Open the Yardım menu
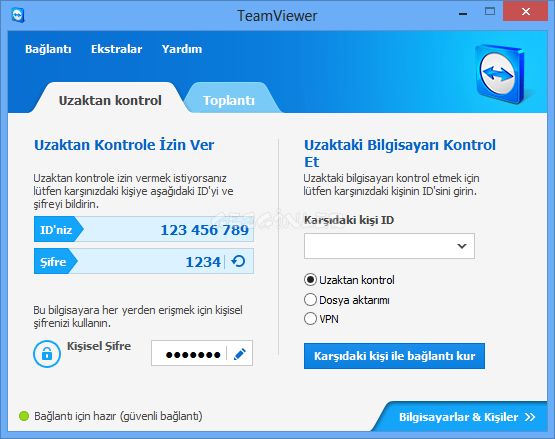Screen dimensions: 555x439 pyautogui.click(x=182, y=49)
